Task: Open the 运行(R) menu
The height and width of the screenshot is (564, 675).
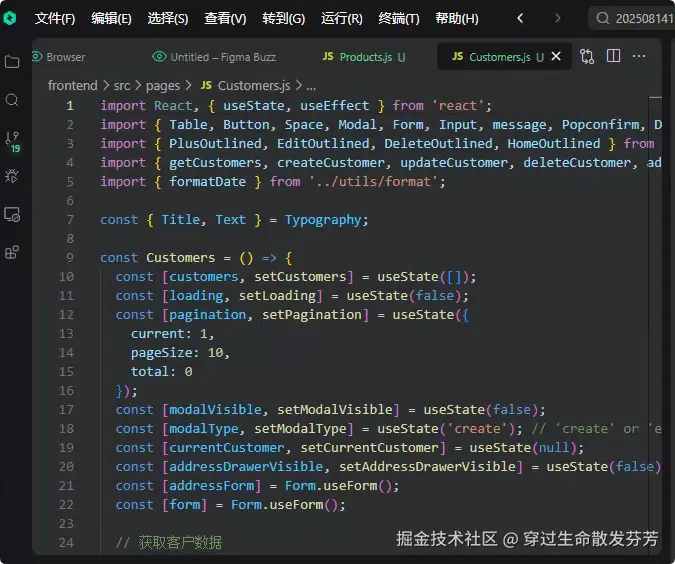Action: pos(341,19)
